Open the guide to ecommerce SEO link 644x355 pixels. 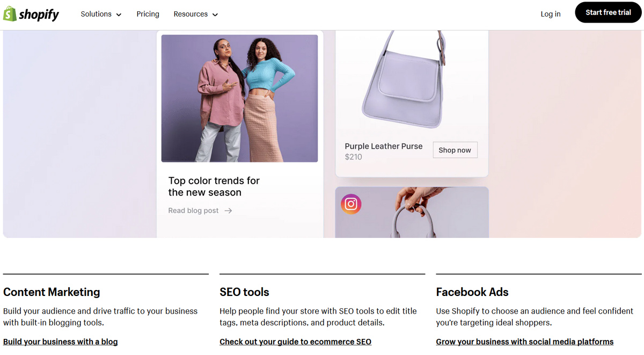click(295, 342)
